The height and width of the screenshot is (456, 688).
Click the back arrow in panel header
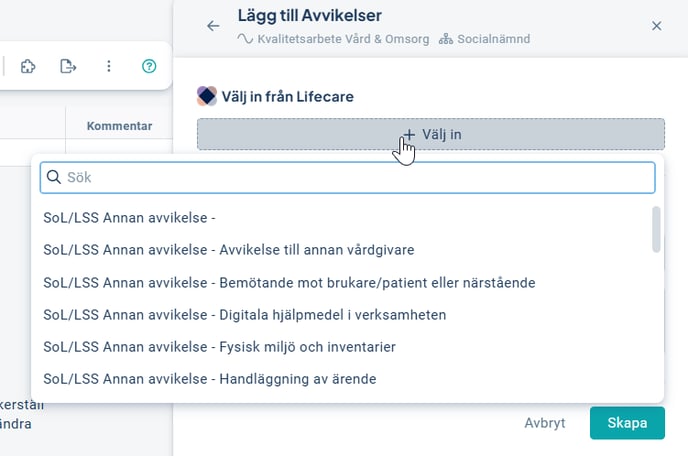[213, 26]
